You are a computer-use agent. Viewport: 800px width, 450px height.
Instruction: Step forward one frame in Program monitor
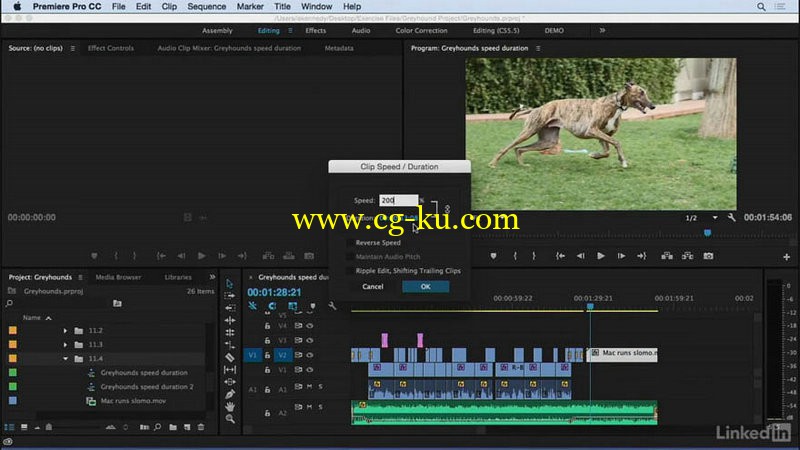point(621,256)
